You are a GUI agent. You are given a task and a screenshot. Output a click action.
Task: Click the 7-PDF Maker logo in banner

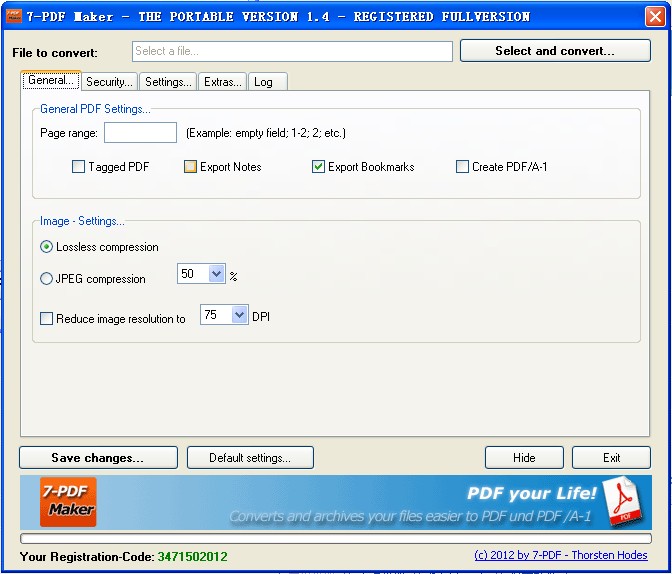(68, 502)
